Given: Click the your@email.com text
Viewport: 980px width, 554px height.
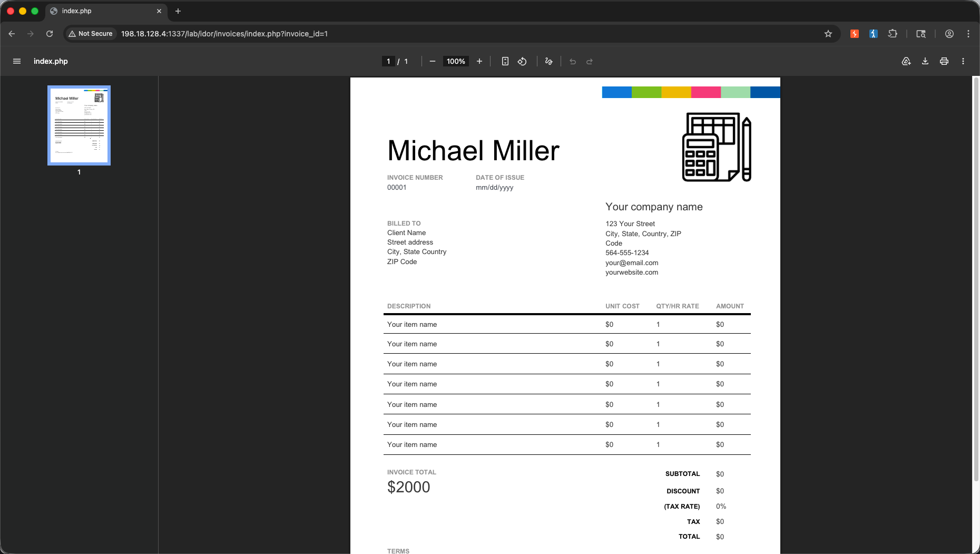Looking at the screenshot, I should point(632,263).
